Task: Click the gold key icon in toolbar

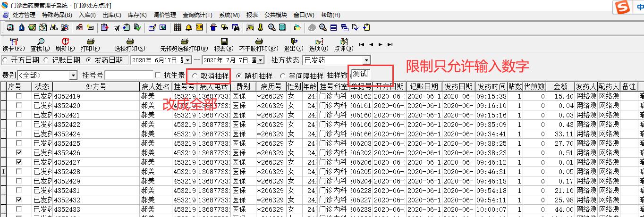Action: (x=261, y=27)
